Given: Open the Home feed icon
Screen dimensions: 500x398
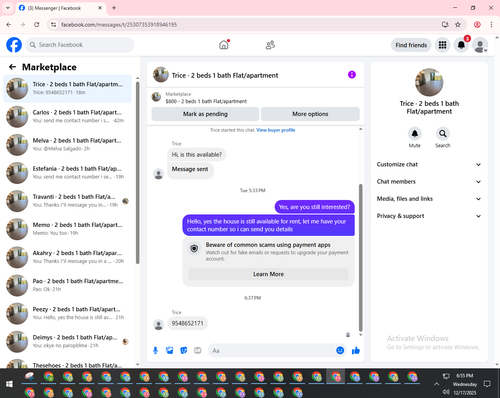Looking at the screenshot, I should (x=224, y=45).
